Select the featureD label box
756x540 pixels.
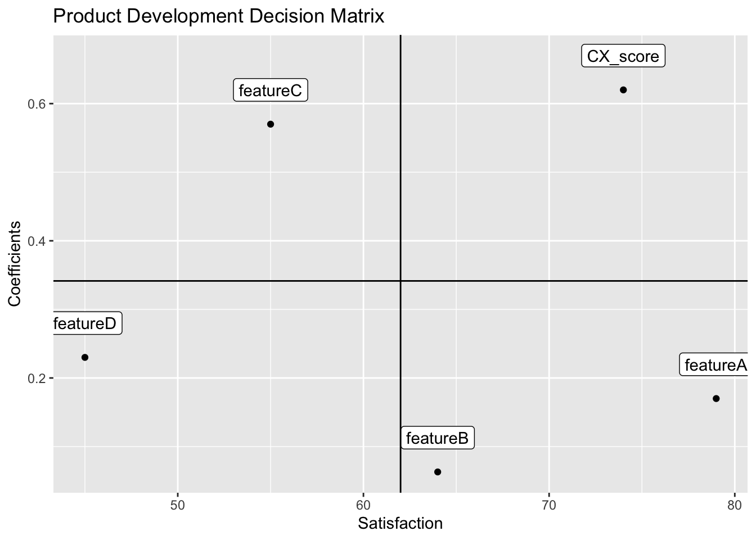[86, 324]
